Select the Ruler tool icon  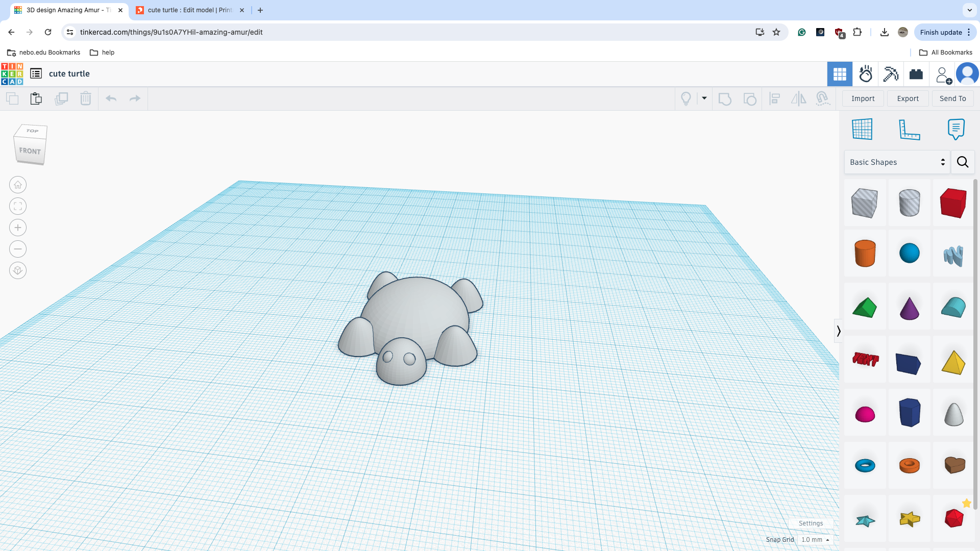click(x=909, y=130)
